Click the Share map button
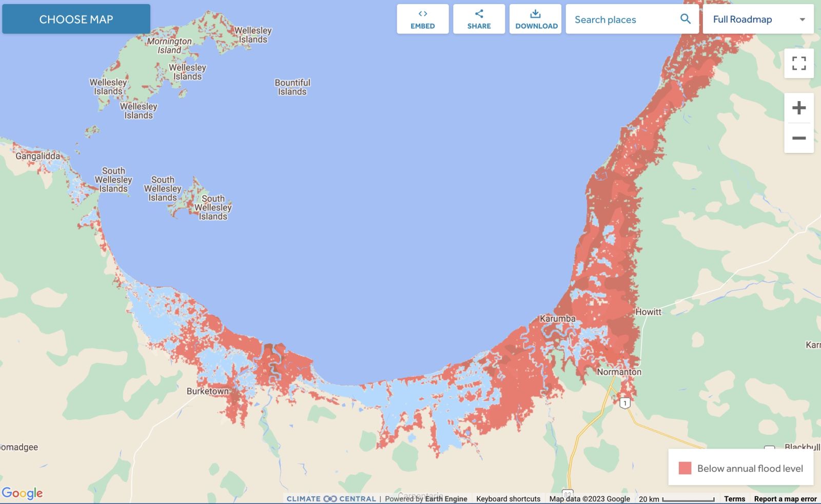Image resolution: width=821 pixels, height=504 pixels. [x=479, y=19]
